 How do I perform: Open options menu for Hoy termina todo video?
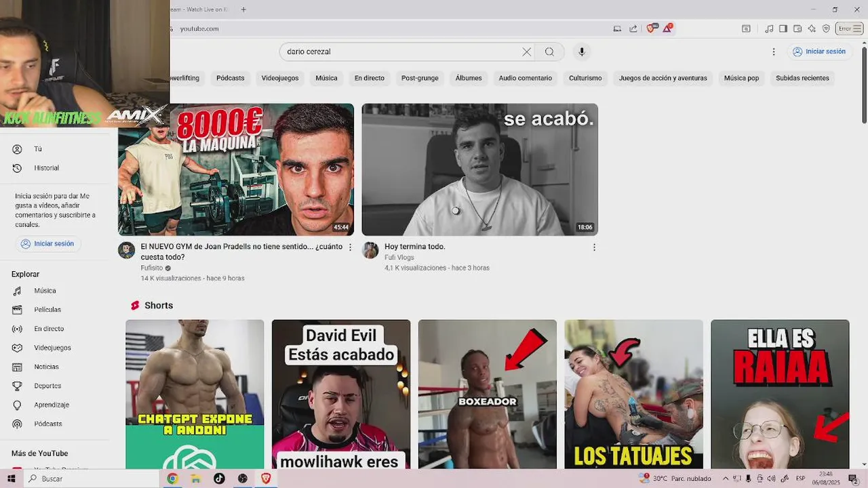coord(594,247)
